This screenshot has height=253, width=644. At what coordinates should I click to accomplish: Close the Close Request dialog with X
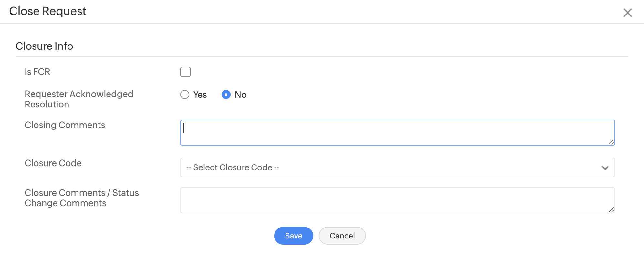pos(628,13)
